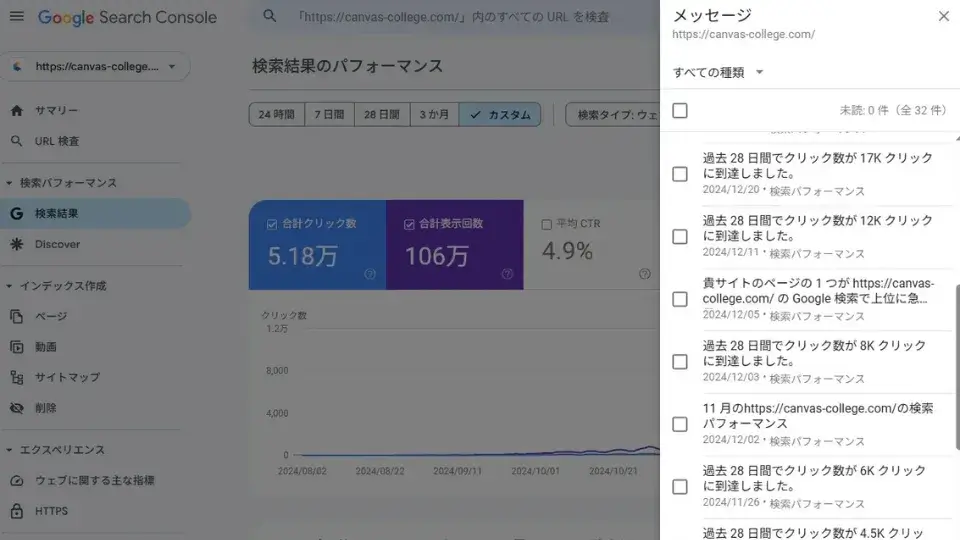Viewport: 960px width, 540px height.
Task: Open サマリー home icon
Action: (x=17, y=111)
